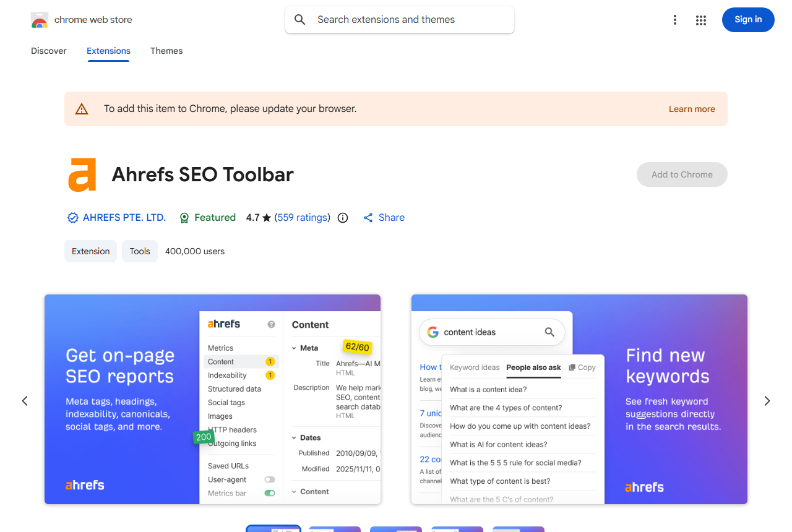This screenshot has width=792, height=532.
Task: Click magnifier in 'content ideas' search box
Action: pyautogui.click(x=549, y=332)
